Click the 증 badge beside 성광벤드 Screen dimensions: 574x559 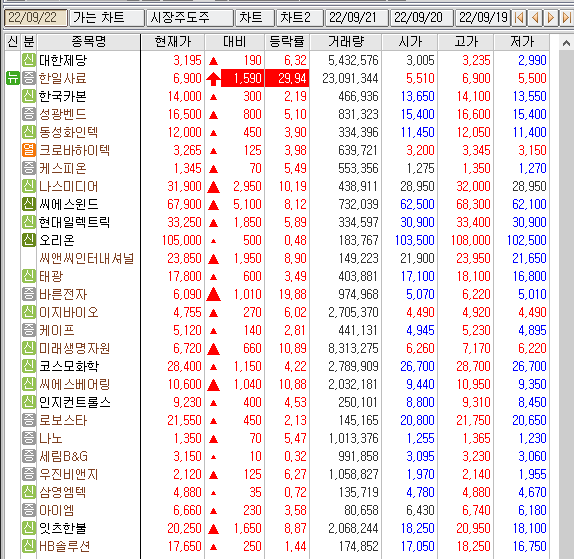click(x=29, y=114)
